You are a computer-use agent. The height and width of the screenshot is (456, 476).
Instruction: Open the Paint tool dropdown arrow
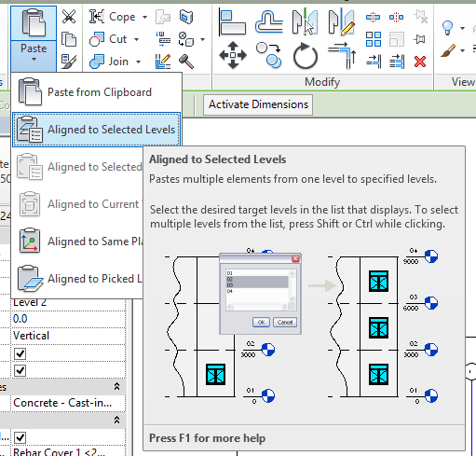tap(203, 39)
